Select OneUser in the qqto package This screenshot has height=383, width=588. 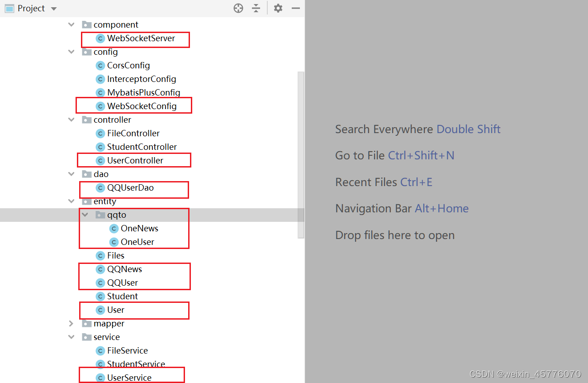click(x=138, y=242)
